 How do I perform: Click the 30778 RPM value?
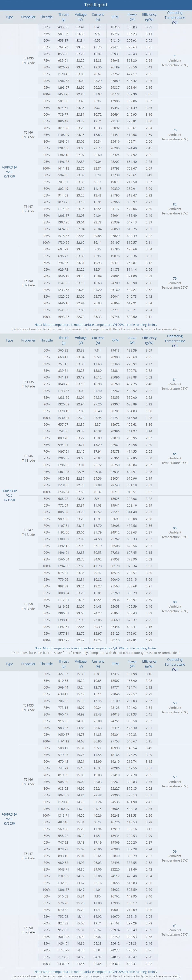115,94
